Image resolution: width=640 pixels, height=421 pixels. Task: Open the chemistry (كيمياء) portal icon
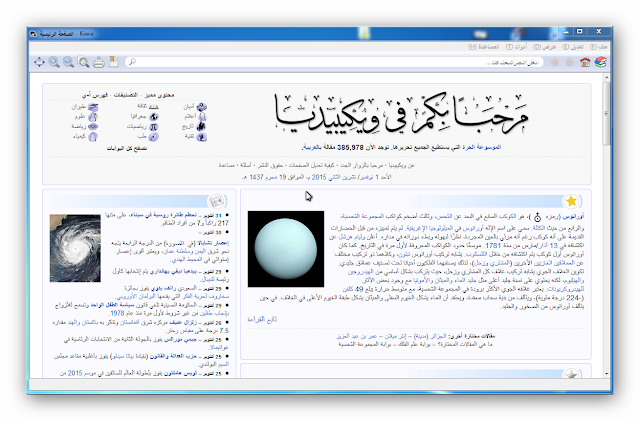(x=93, y=137)
